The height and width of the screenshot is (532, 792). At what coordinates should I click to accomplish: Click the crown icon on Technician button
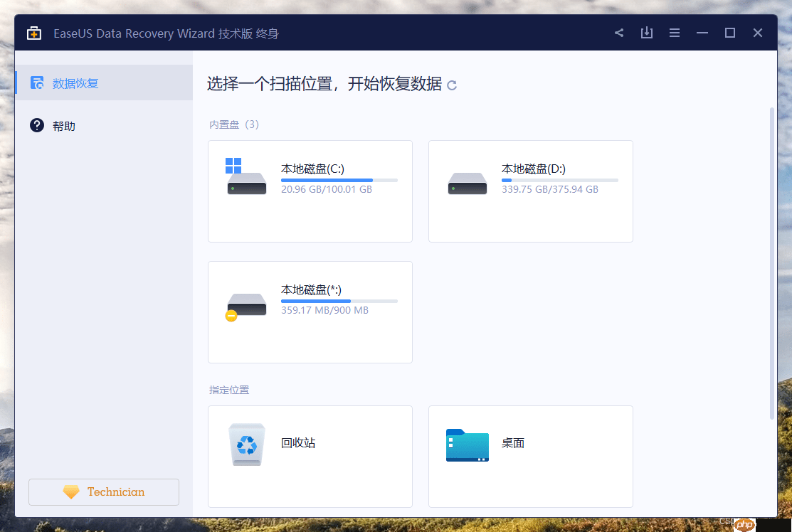70,491
